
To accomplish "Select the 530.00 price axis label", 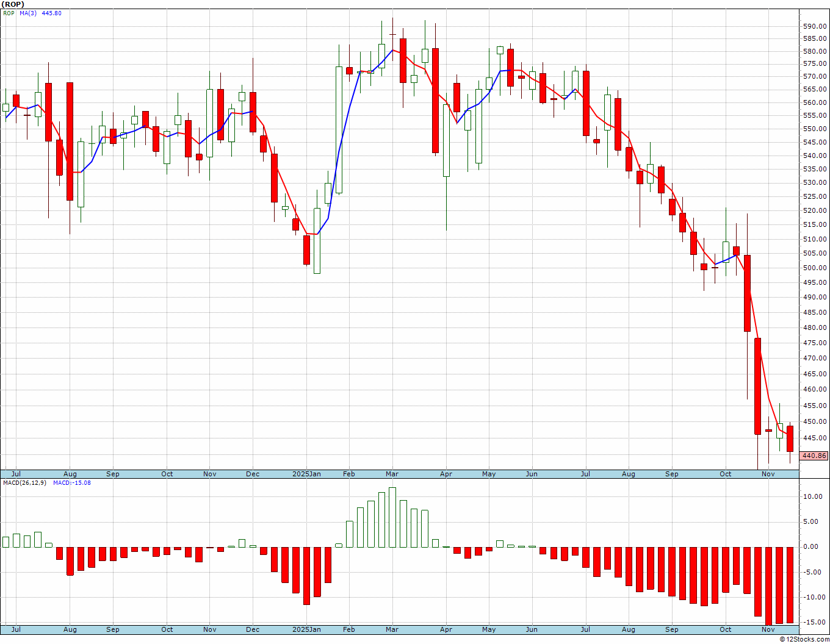I will 815,182.
